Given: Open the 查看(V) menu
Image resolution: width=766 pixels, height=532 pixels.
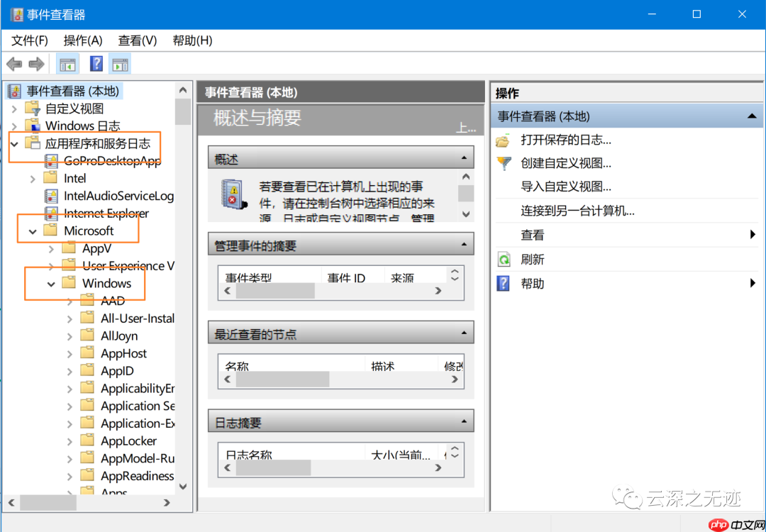Looking at the screenshot, I should (138, 40).
